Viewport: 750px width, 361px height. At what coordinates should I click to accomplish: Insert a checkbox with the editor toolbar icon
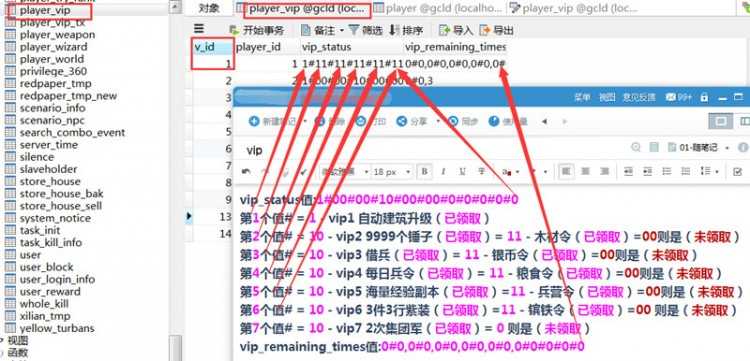point(738,171)
